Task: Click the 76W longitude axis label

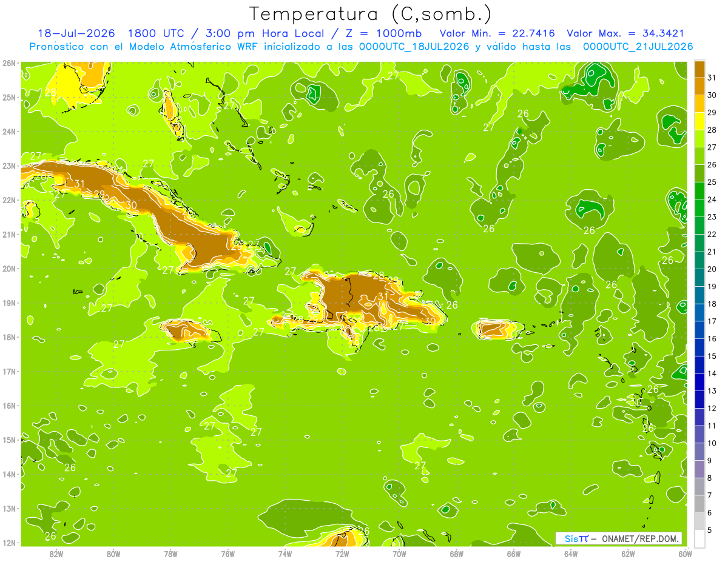Action: coord(227,554)
